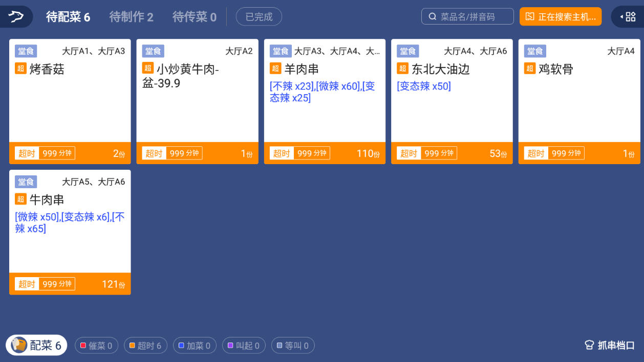
Task: Toggle the 超时 6 filter
Action: point(145,346)
